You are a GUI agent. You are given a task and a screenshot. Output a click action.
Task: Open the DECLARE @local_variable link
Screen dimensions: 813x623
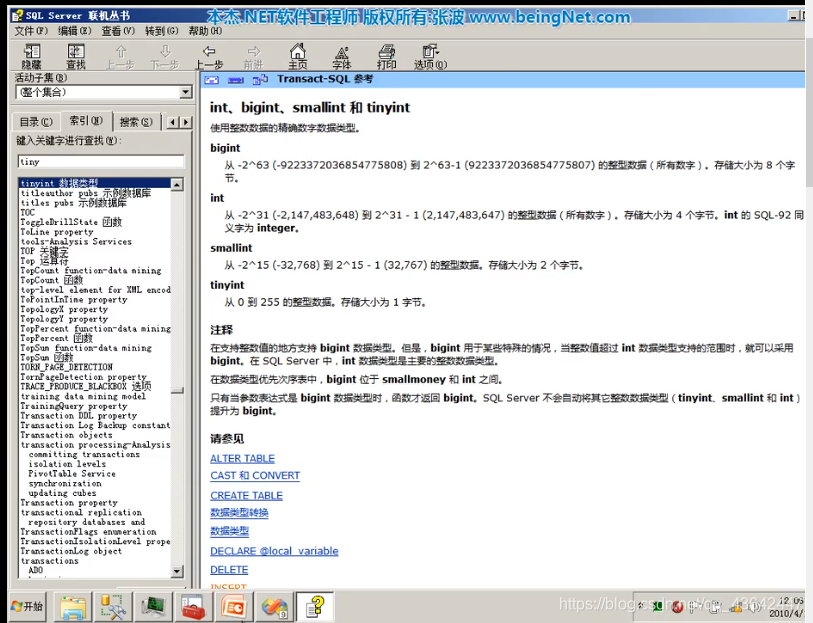coord(274,551)
